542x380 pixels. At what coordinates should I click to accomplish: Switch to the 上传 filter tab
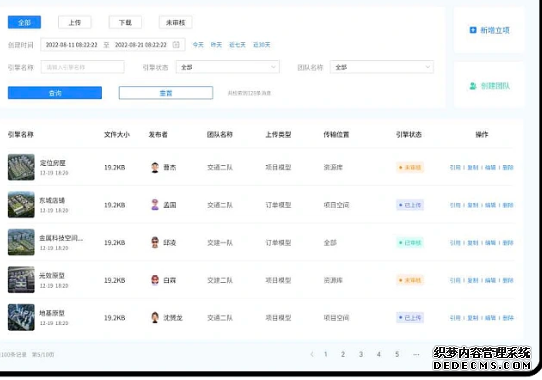75,22
